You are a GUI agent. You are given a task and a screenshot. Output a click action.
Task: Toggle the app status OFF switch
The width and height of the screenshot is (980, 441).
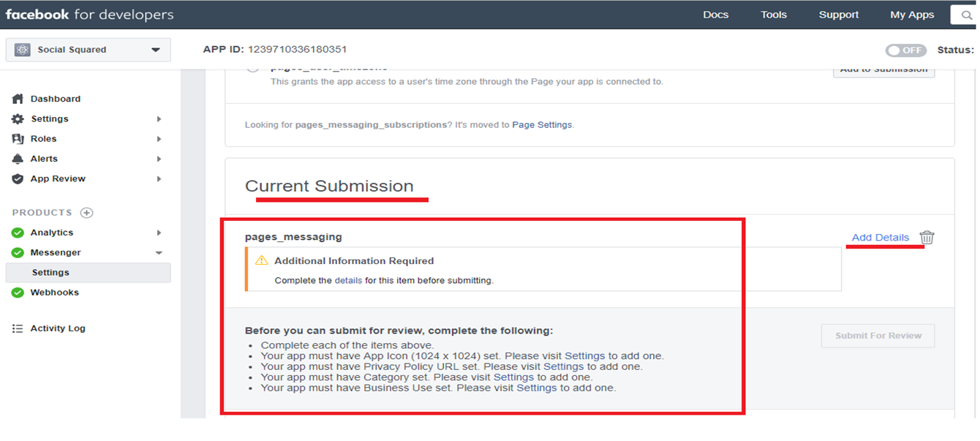pyautogui.click(x=905, y=50)
